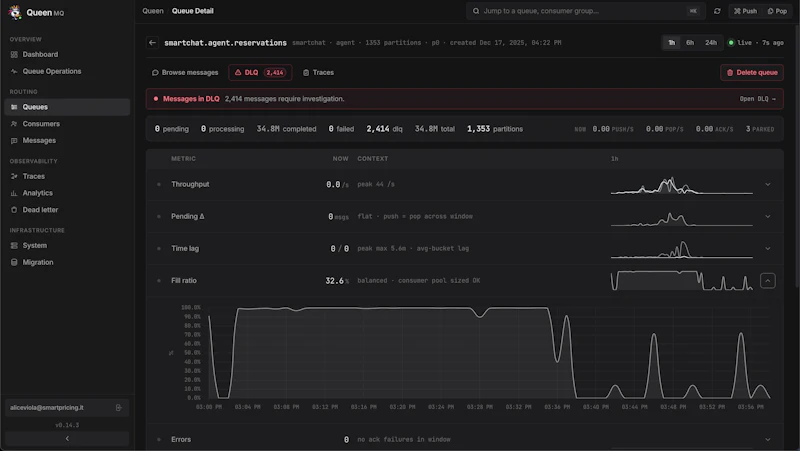Screen dimensions: 800x451
Task: Switch to the Traces tab
Action: tap(318, 72)
